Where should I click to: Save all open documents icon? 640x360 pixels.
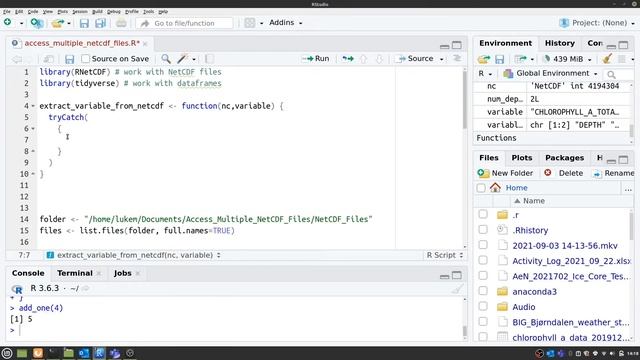100,23
